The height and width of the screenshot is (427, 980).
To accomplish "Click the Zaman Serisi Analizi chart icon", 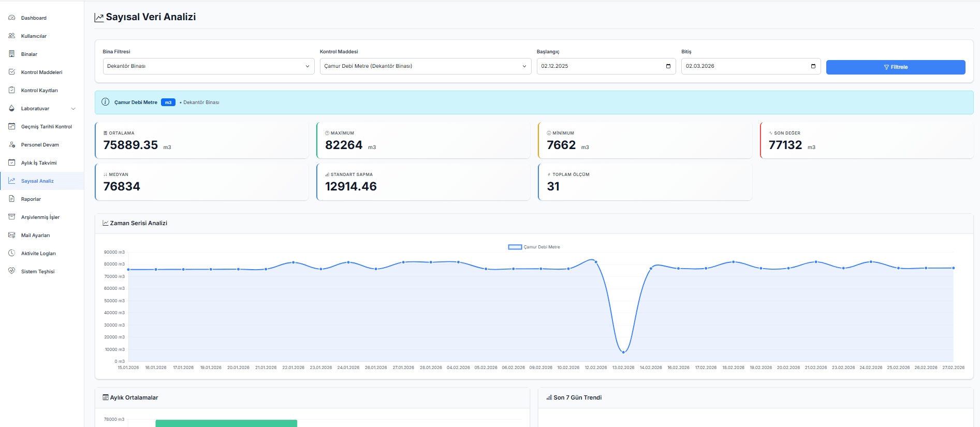I will point(106,223).
